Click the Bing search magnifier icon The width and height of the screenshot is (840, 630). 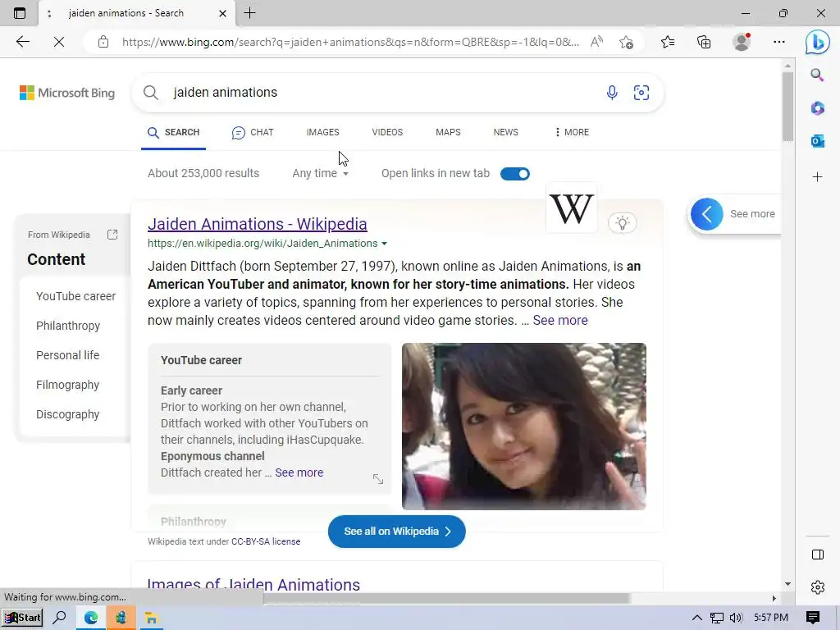pyautogui.click(x=151, y=93)
